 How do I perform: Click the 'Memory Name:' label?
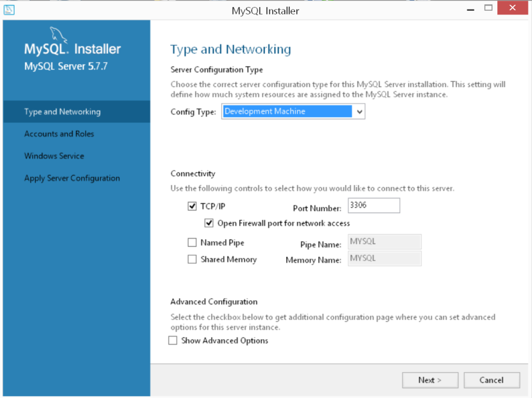click(314, 260)
